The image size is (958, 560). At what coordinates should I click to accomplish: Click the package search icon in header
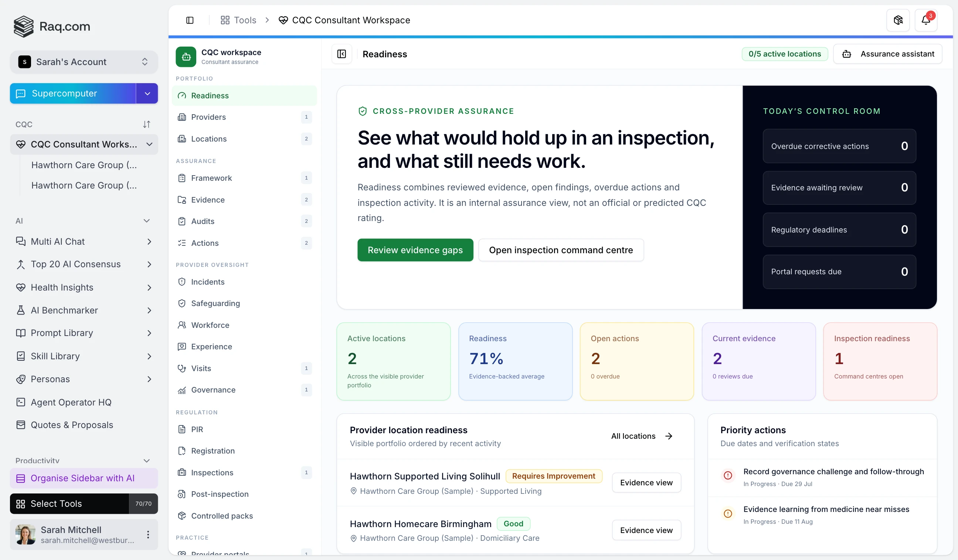pos(898,20)
